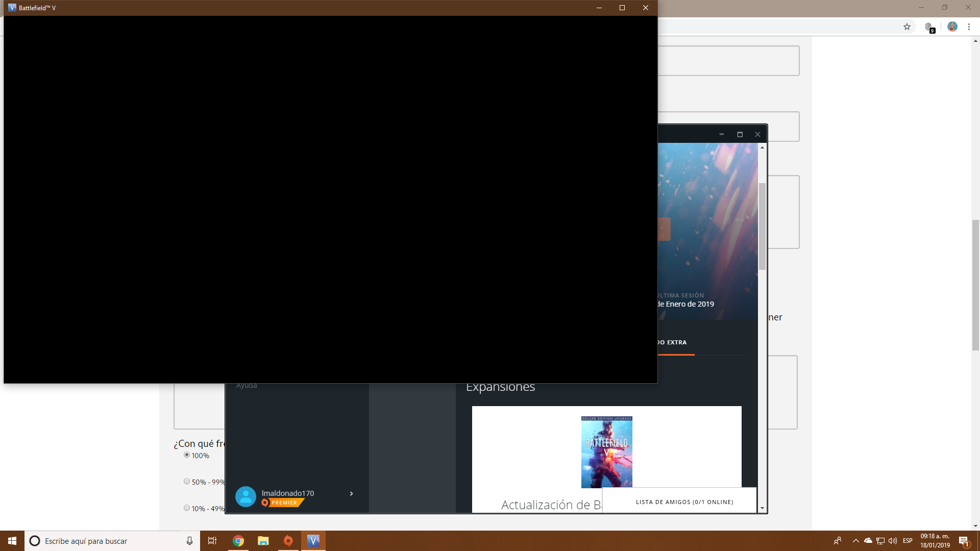Click the Origin window scrollbar thumb
Image resolution: width=980 pixels, height=551 pixels.
click(x=762, y=226)
